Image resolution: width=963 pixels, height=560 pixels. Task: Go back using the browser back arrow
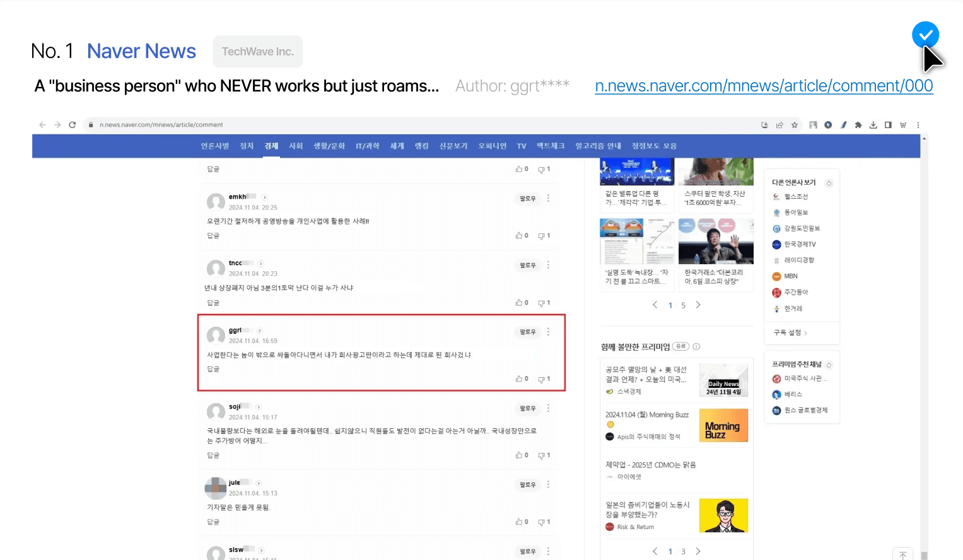tap(42, 125)
